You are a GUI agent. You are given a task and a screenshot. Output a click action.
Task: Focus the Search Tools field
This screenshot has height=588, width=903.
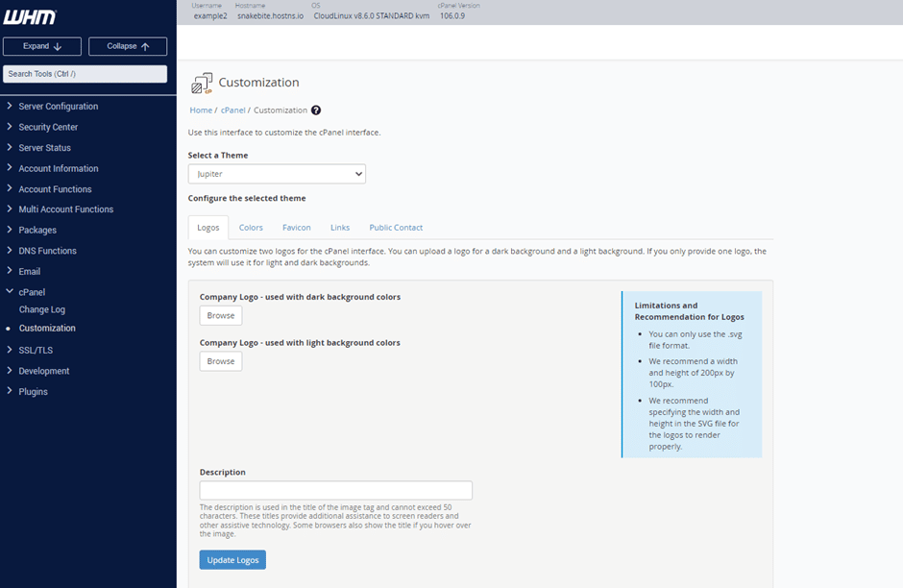coord(85,74)
